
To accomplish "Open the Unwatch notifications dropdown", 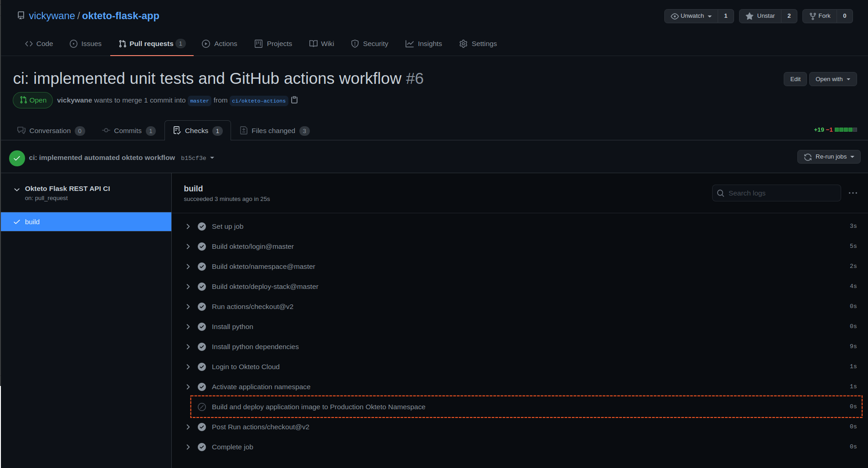I will [691, 16].
